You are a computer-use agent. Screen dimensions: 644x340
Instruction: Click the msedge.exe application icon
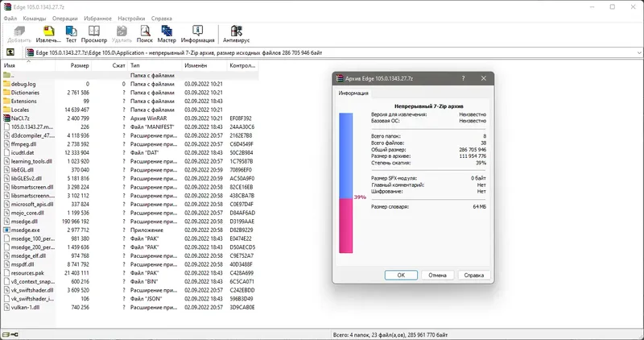point(6,230)
